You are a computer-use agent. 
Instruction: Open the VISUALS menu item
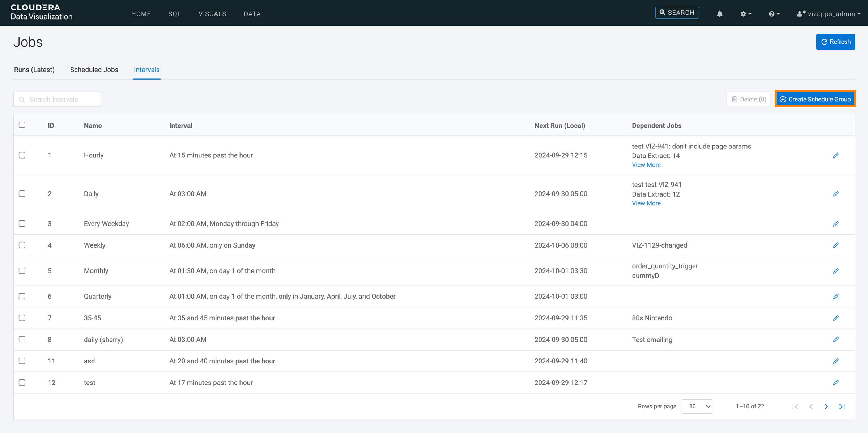(212, 14)
